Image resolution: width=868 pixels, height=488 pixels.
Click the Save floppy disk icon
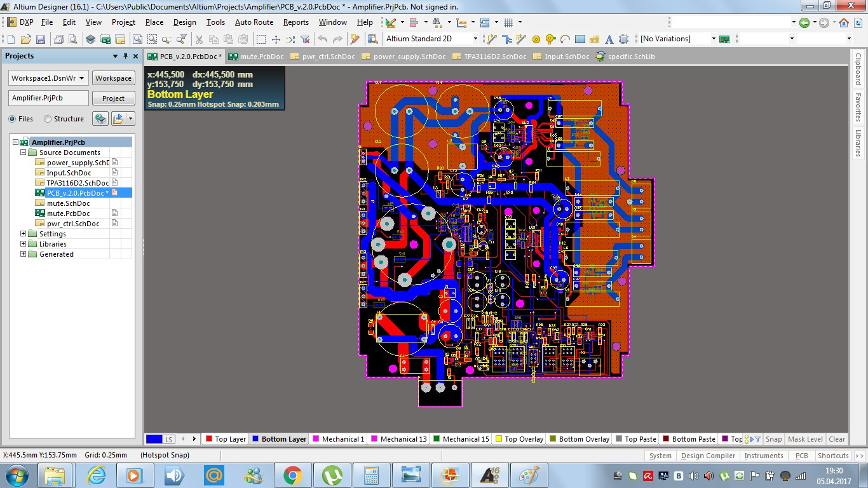tap(40, 39)
